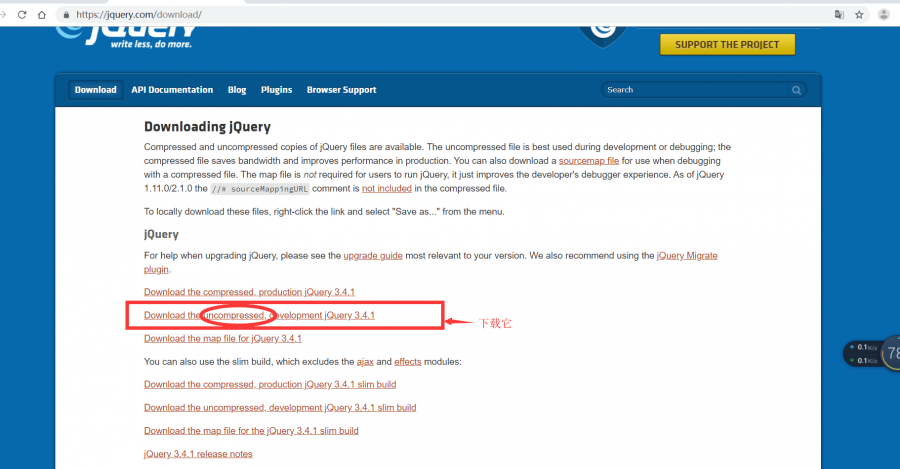Open the upgrade guide link

[373, 255]
